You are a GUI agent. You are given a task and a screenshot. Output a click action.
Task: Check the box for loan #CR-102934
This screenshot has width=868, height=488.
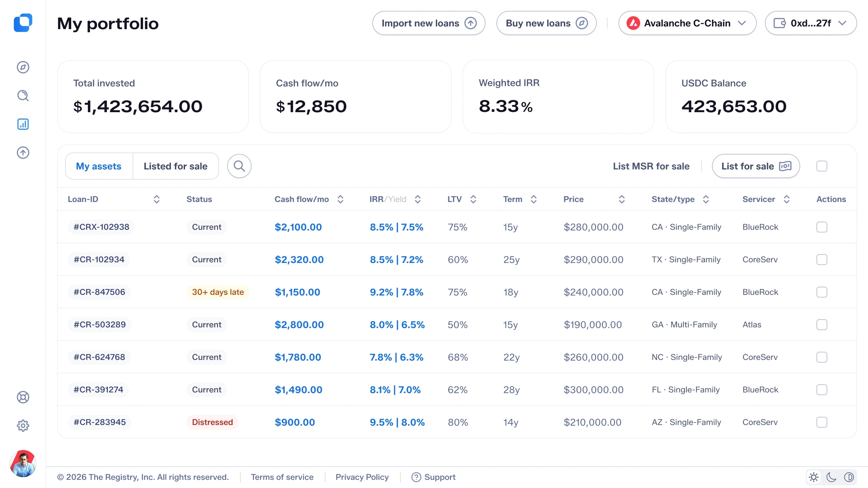click(822, 260)
